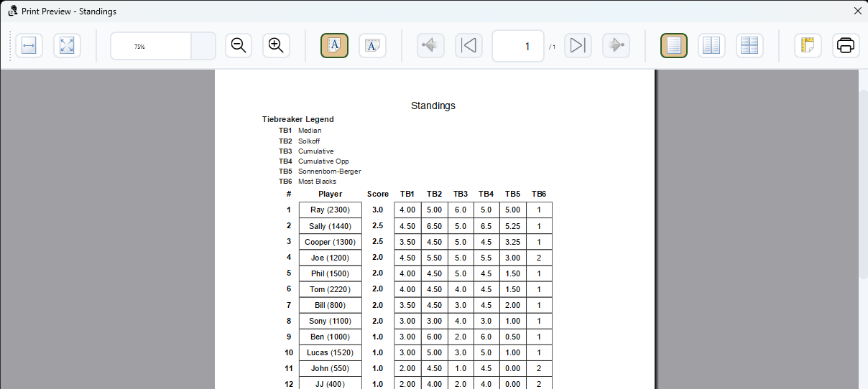This screenshot has height=389, width=868.
Task: Click the right-triangle-and-bar page icon
Action: pyautogui.click(x=578, y=46)
